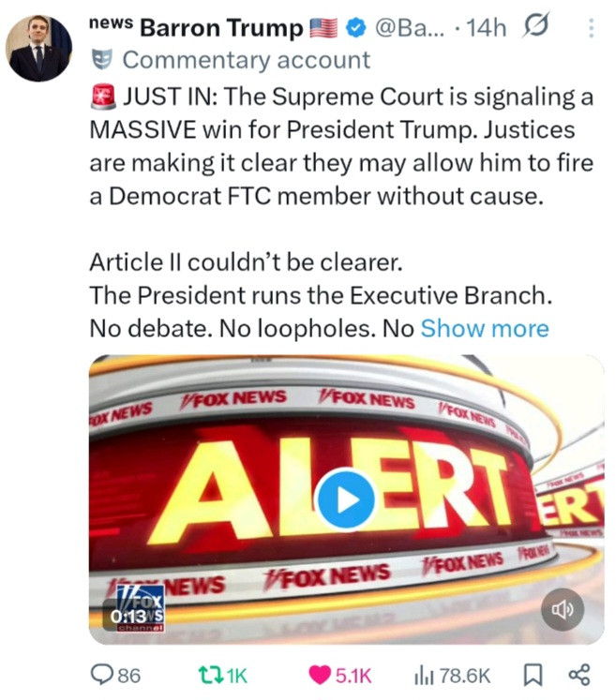Play the Fox News Alert video
The width and height of the screenshot is (616, 700).
344,499
